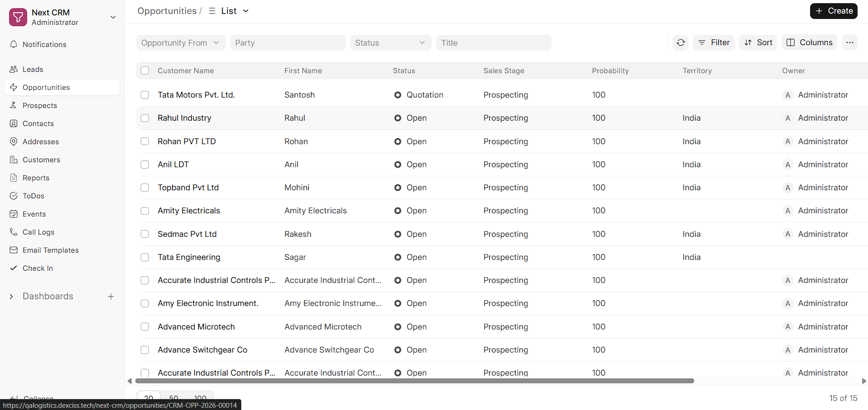Screen dimensions: 868x410
Task: Click the Sort button
Action: click(758, 42)
